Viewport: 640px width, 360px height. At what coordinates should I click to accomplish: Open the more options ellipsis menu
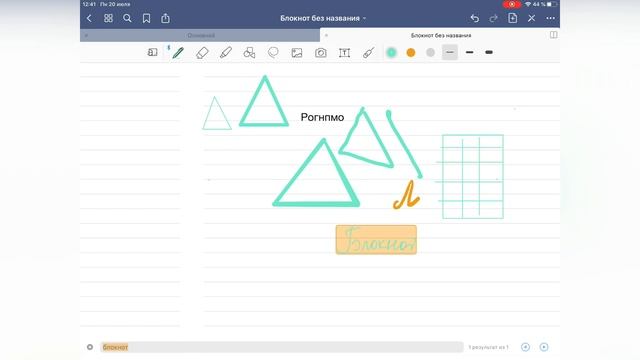click(550, 18)
